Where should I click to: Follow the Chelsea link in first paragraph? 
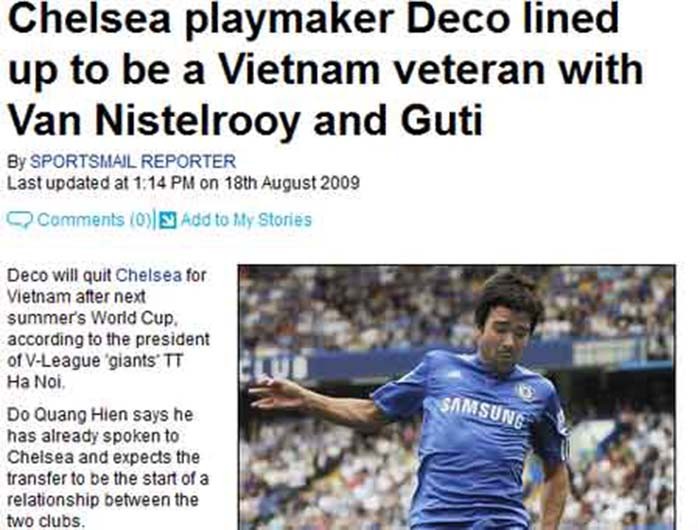149,275
